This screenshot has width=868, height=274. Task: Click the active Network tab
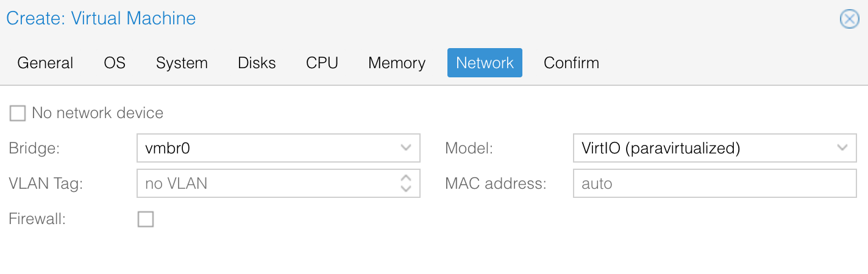click(485, 63)
